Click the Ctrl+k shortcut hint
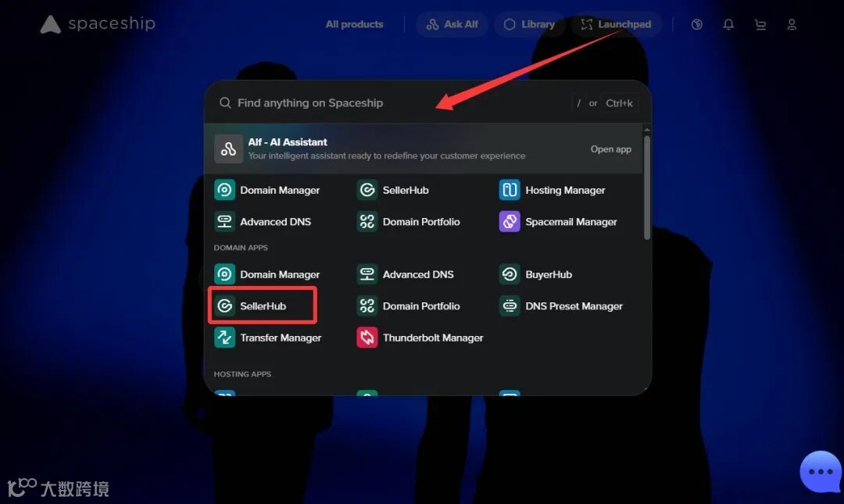844x504 pixels. (619, 103)
